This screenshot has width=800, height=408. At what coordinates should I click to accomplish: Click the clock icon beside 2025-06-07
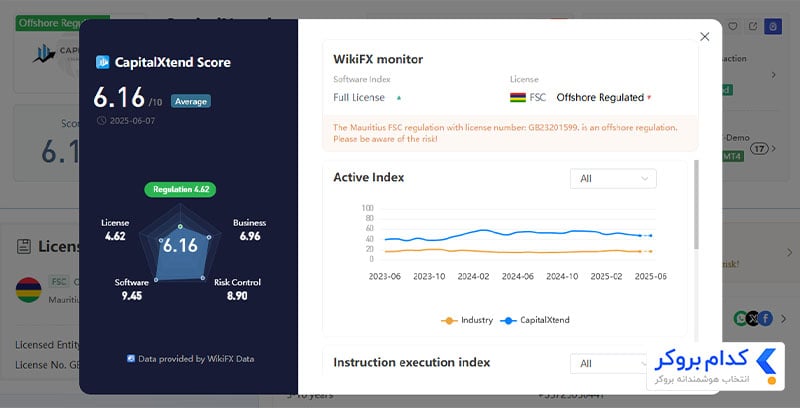point(102,121)
